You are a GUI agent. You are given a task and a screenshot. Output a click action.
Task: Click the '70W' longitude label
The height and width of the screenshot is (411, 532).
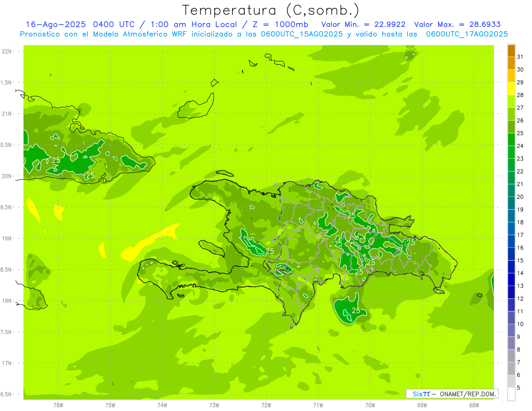click(370, 405)
